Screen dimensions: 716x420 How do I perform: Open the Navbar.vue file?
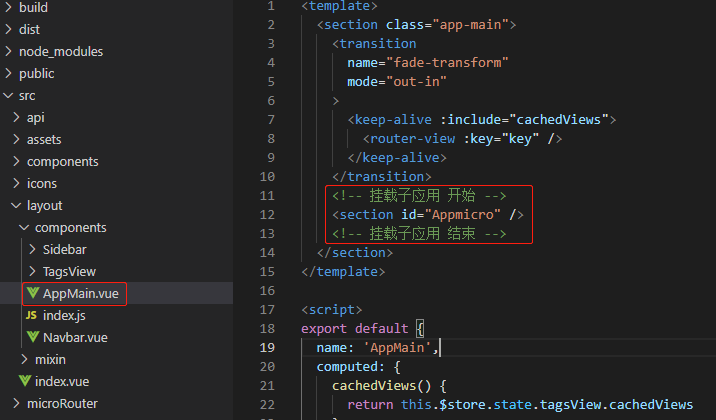75,338
